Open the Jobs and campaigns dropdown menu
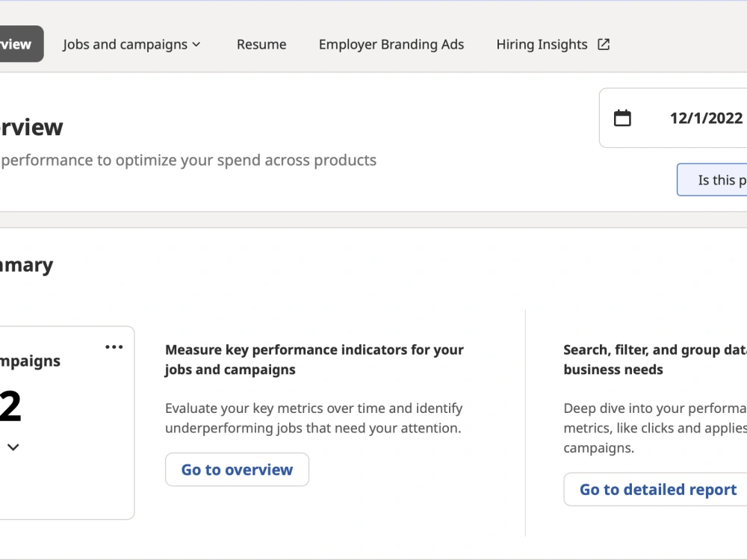 coord(125,44)
